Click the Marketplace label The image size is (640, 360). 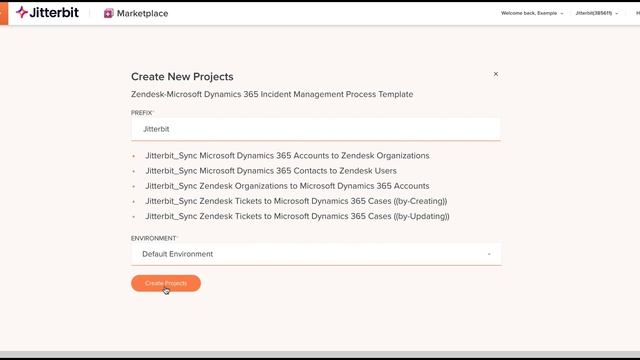142,13
